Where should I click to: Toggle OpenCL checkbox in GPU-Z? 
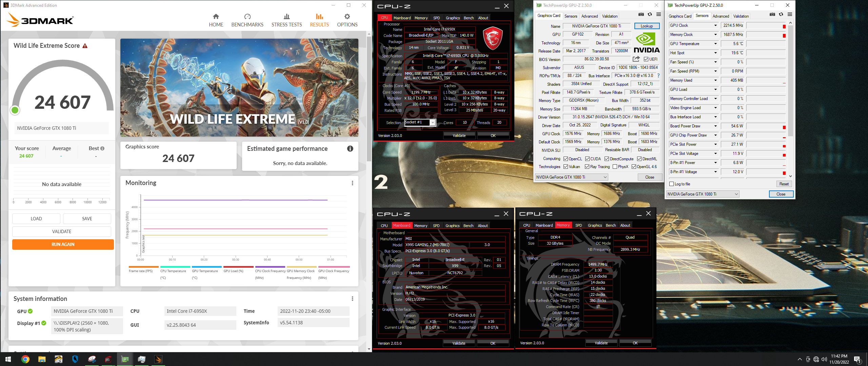[x=566, y=159]
